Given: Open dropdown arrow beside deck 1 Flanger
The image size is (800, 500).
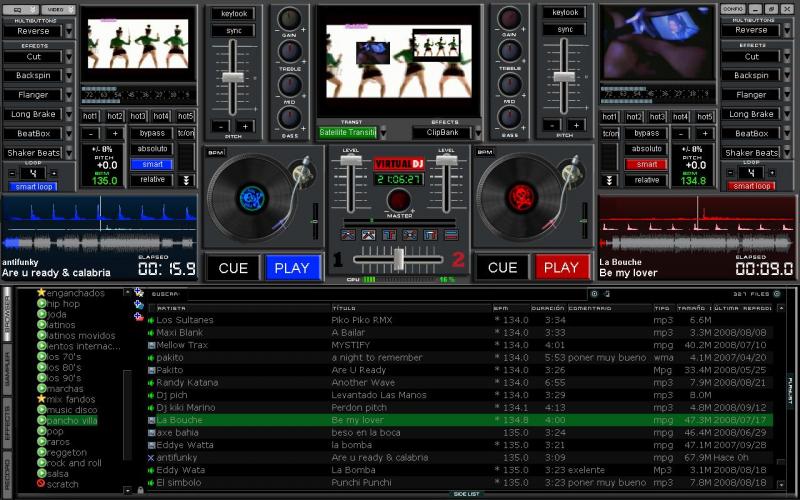Looking at the screenshot, I should (x=69, y=95).
